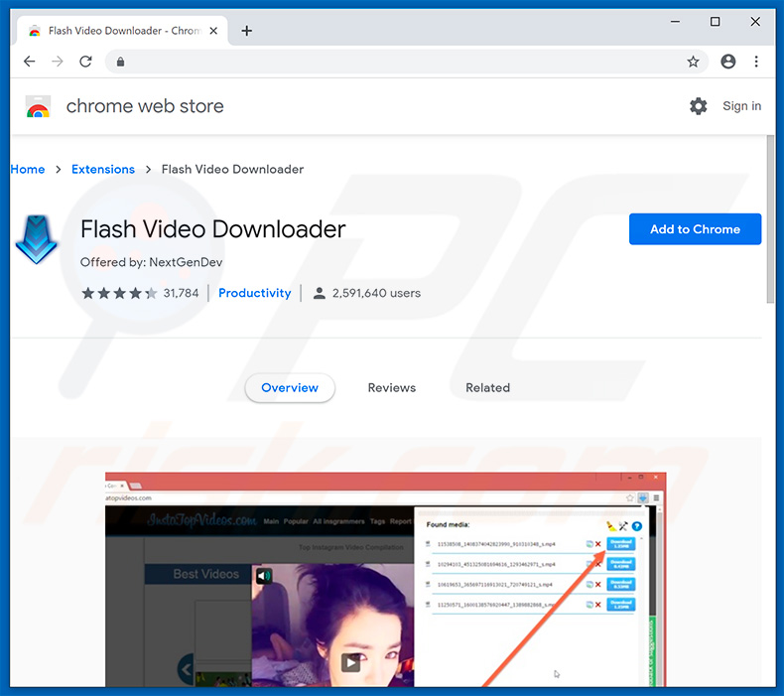Click the 'chrome web store' title text
This screenshot has height=696, width=784.
point(145,106)
